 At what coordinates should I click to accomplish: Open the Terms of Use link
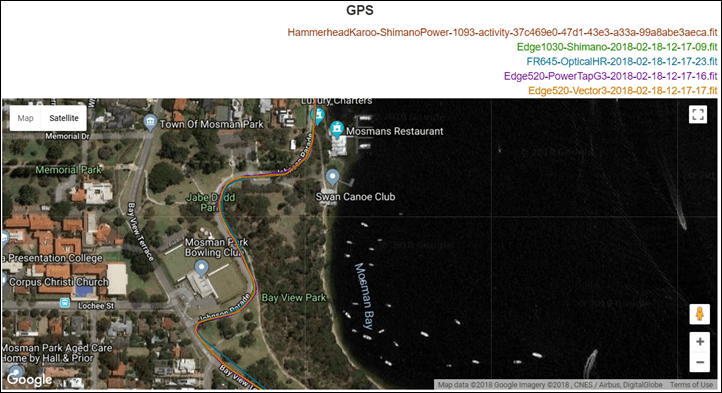[691, 385]
